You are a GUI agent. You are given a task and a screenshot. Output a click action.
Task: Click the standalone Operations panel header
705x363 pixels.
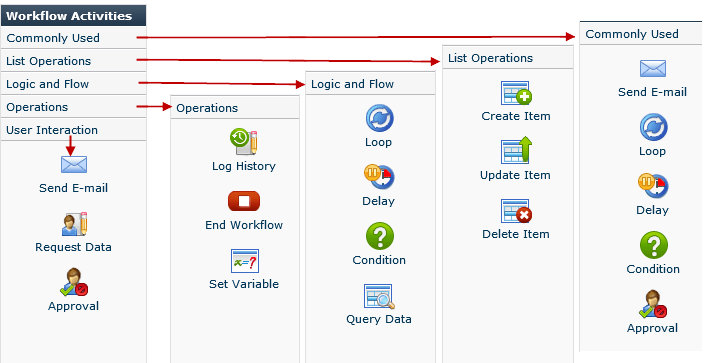[235, 108]
